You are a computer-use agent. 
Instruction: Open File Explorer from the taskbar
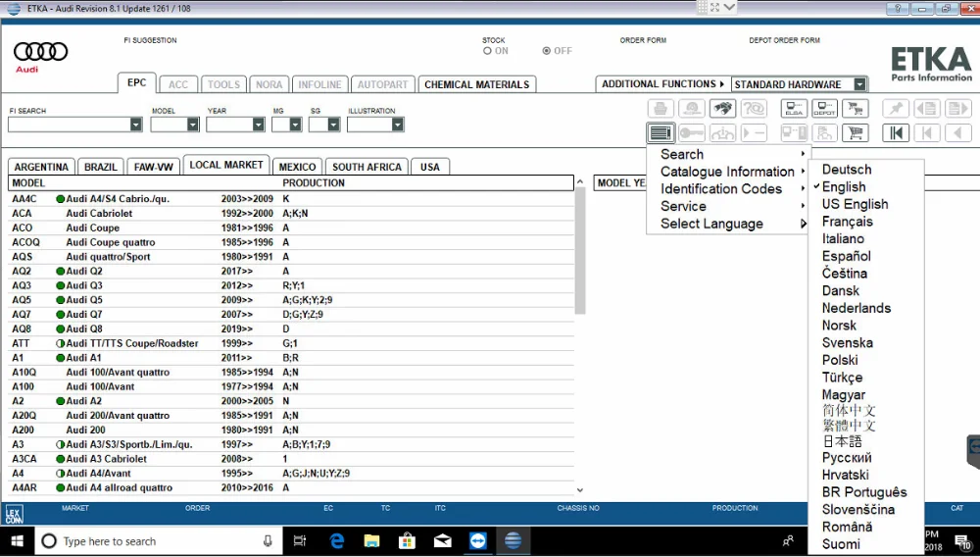[371, 540]
